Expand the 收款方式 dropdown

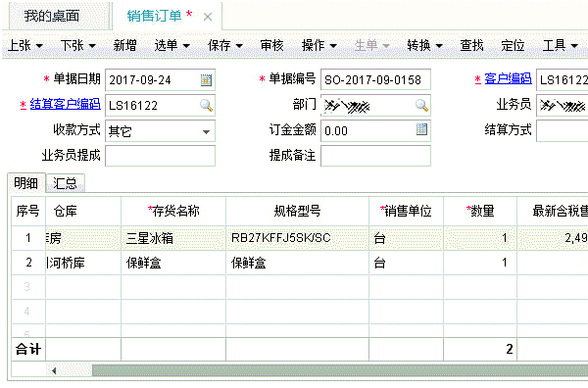point(206,131)
